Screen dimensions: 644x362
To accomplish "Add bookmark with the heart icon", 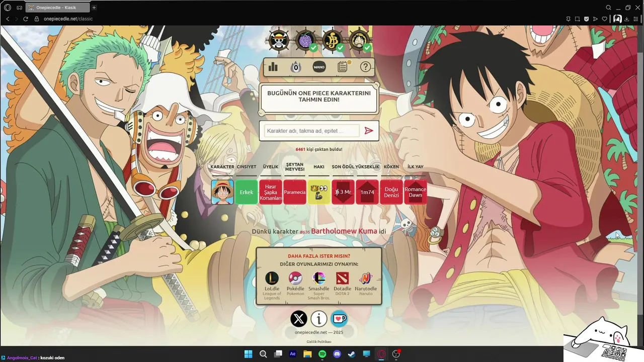I will pyautogui.click(x=604, y=19).
